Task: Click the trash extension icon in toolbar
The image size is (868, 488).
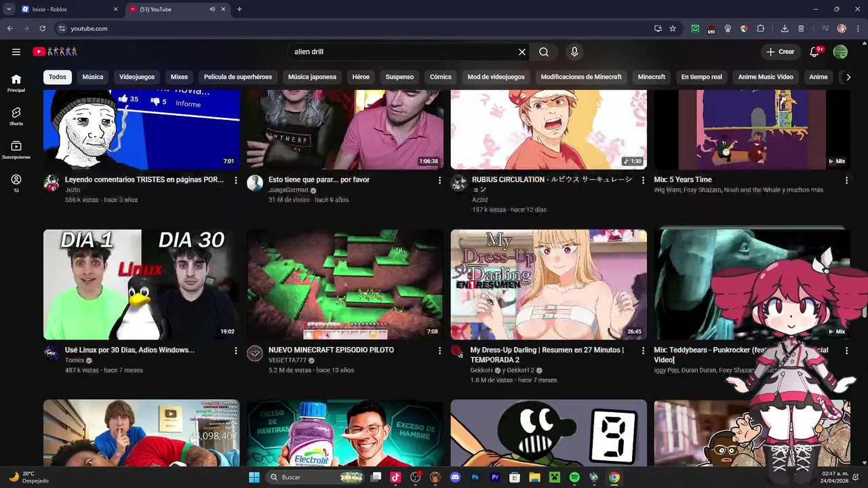Action: coord(801,28)
